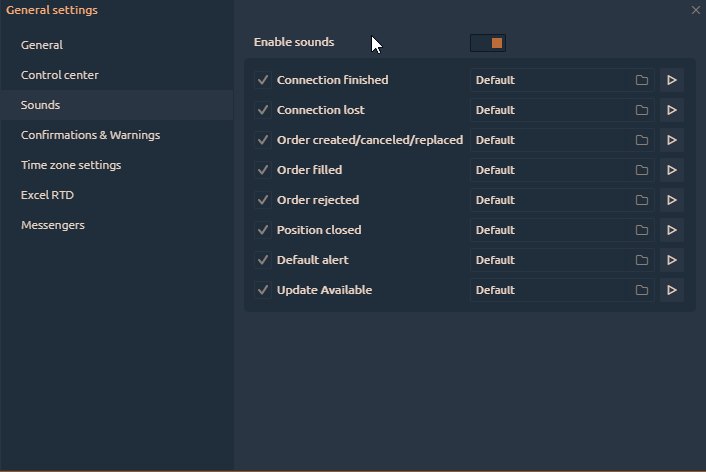Click the Default alert sound field
The width and height of the screenshot is (706, 472).
pyautogui.click(x=550, y=260)
